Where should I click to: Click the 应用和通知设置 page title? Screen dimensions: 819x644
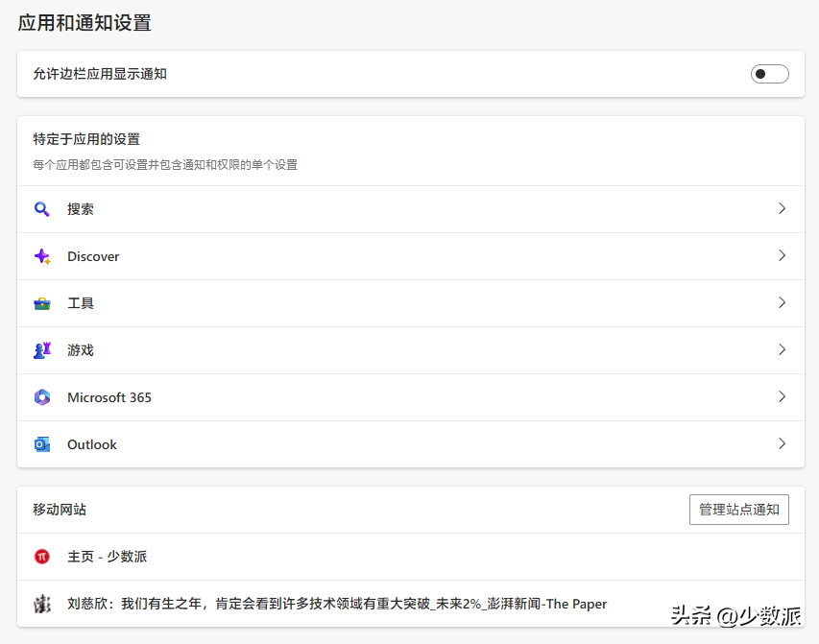(84, 23)
